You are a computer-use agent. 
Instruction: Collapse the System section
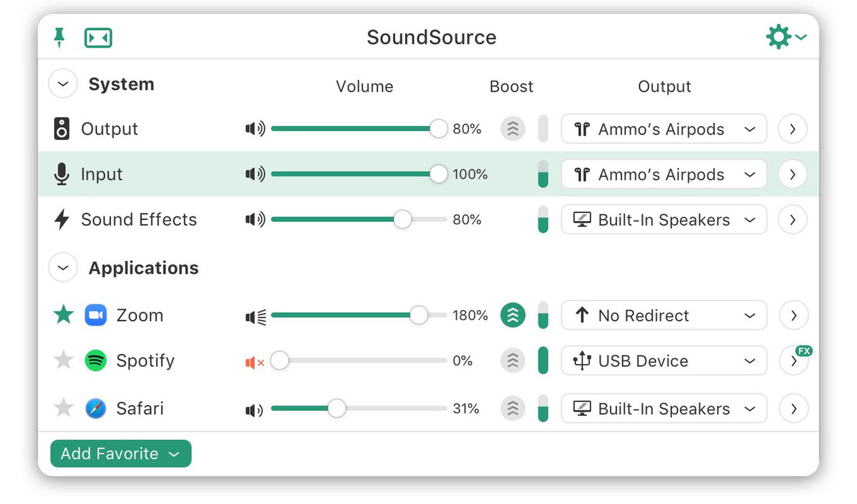[62, 84]
